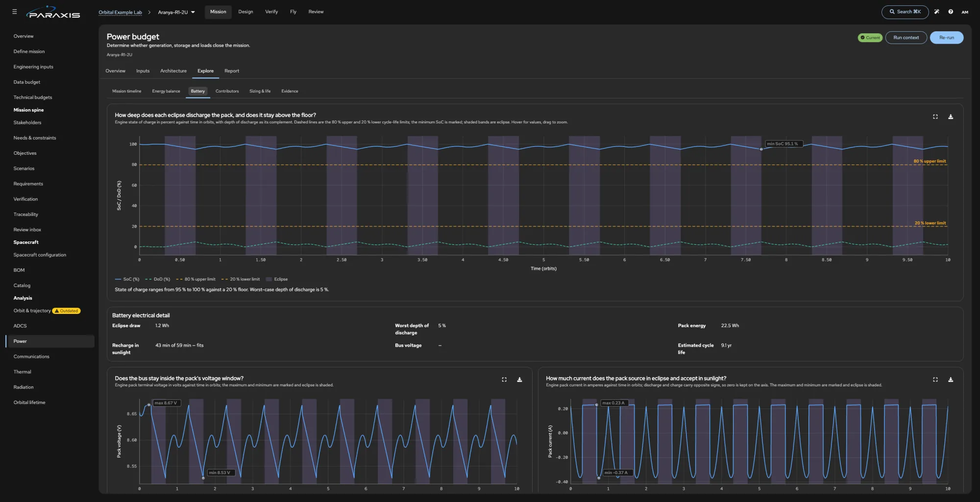Expand the pack voltage chart fullscreen
The width and height of the screenshot is (980, 502).
(x=504, y=380)
